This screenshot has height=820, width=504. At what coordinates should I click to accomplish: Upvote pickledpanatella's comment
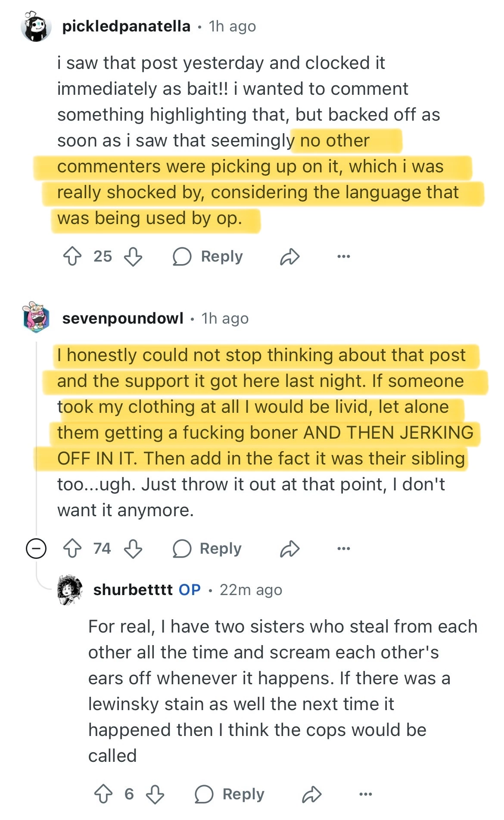point(72,256)
